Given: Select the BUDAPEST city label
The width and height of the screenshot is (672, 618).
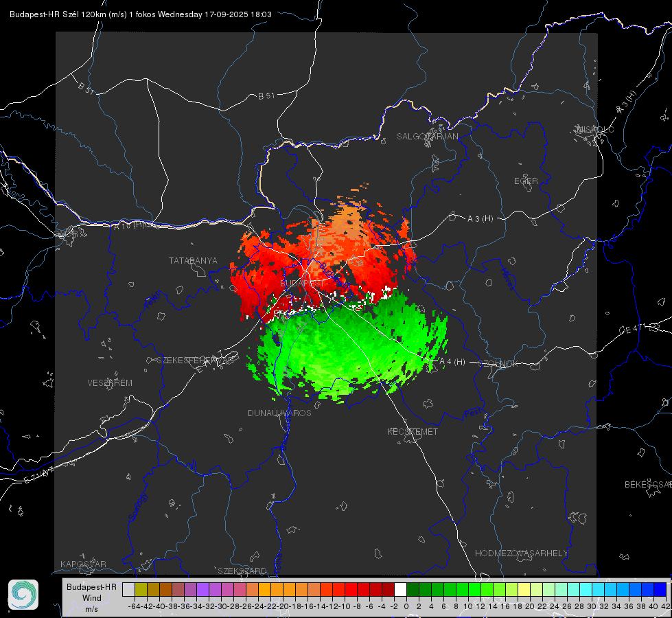Looking at the screenshot, I should coord(302,284).
